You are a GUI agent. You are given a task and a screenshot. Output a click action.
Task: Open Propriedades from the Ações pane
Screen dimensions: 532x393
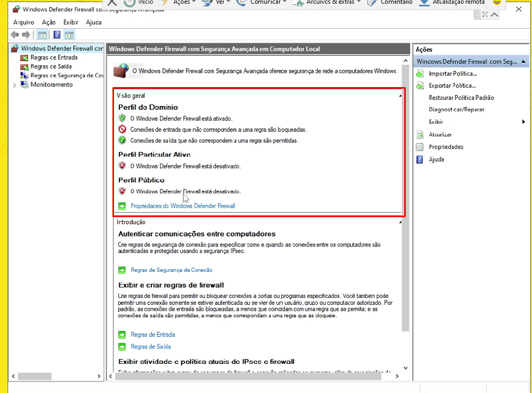(x=446, y=147)
